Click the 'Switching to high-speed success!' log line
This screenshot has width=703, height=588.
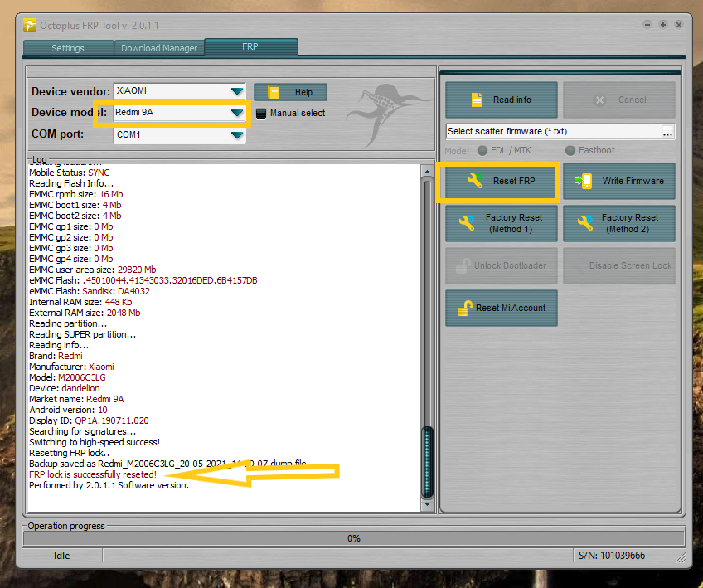click(95, 442)
